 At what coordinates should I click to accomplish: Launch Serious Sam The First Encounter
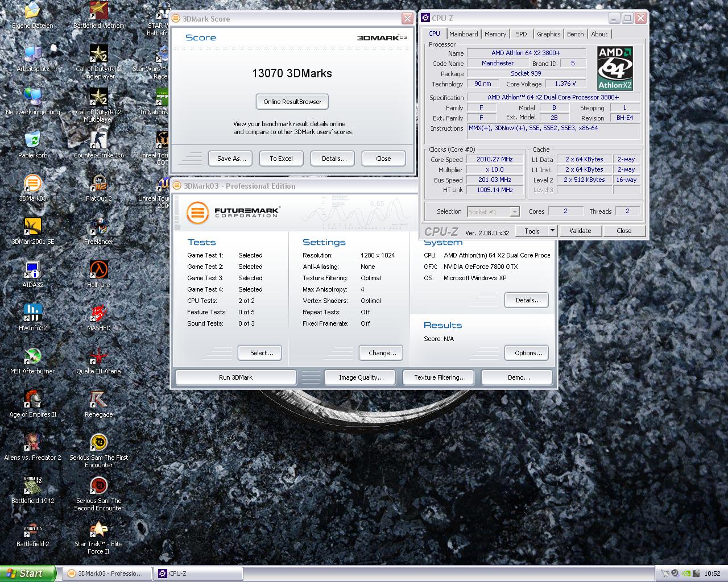(x=98, y=450)
